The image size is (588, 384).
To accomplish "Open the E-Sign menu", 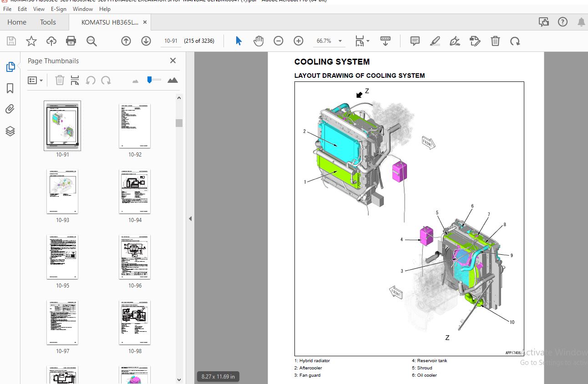I will click(x=58, y=9).
